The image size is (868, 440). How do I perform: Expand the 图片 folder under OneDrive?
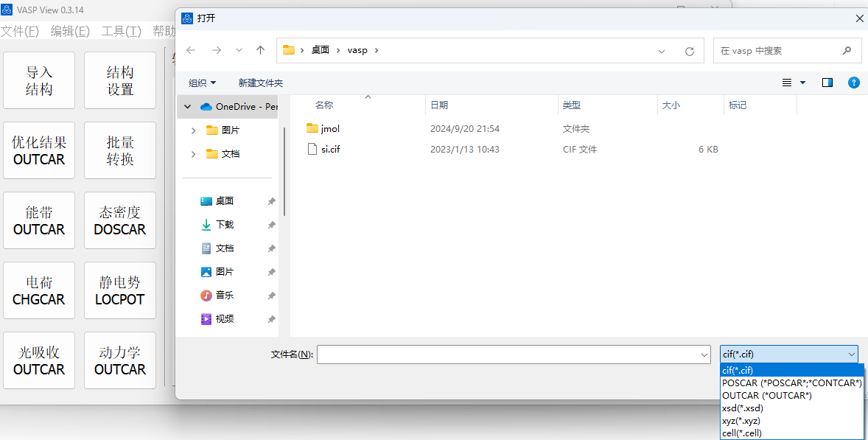[194, 130]
